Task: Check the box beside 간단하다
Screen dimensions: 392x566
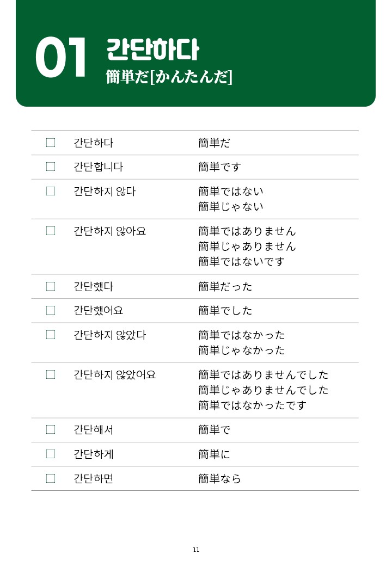Action: coord(51,143)
